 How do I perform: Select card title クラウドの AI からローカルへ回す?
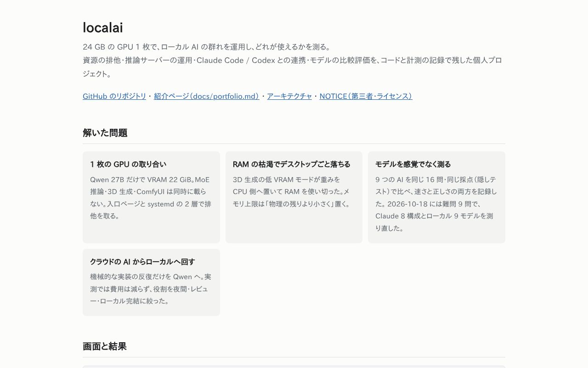tap(142, 262)
